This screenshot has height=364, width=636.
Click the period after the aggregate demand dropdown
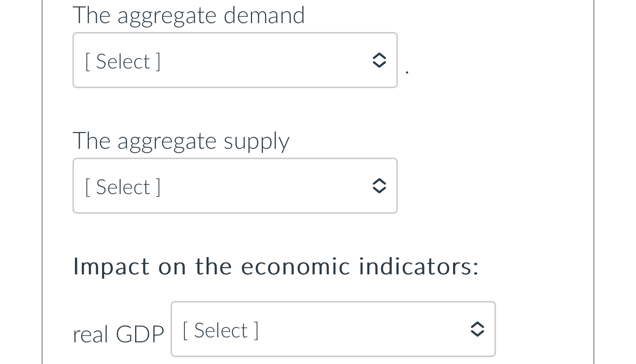click(x=407, y=73)
